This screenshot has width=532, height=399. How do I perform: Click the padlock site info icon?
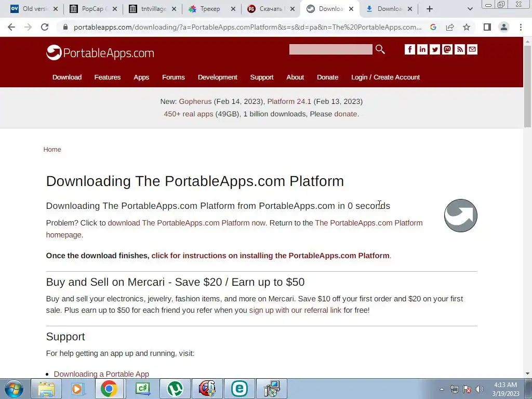[x=65, y=27]
